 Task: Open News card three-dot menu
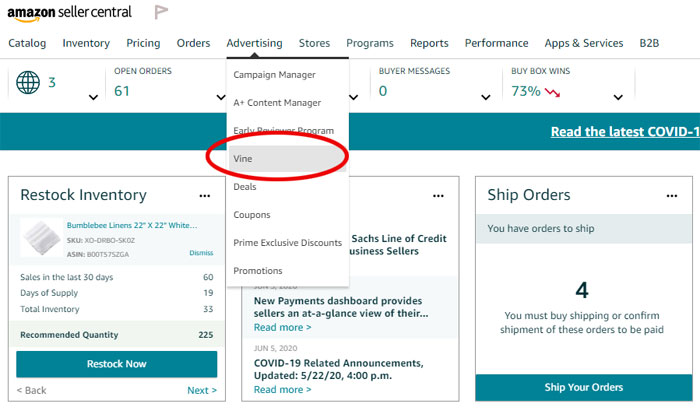click(x=438, y=196)
